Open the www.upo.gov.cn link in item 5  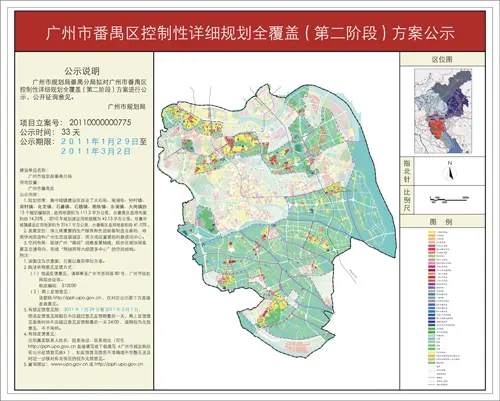coord(69,364)
